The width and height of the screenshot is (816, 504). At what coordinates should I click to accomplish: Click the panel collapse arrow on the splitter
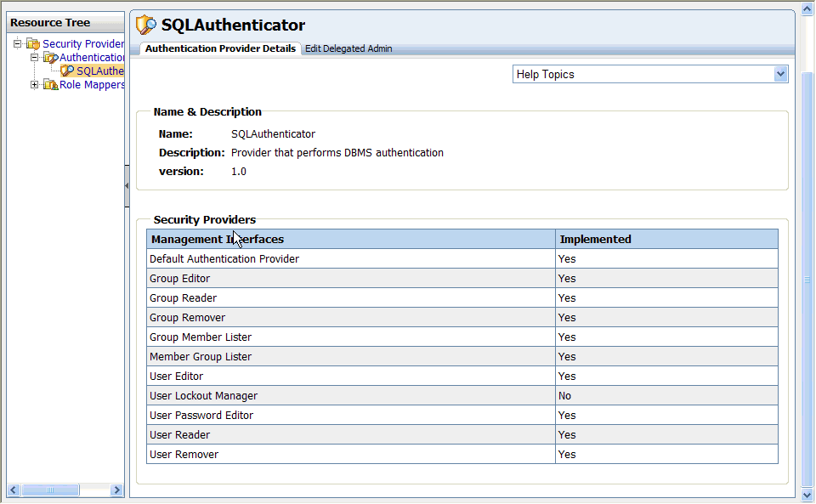127,185
